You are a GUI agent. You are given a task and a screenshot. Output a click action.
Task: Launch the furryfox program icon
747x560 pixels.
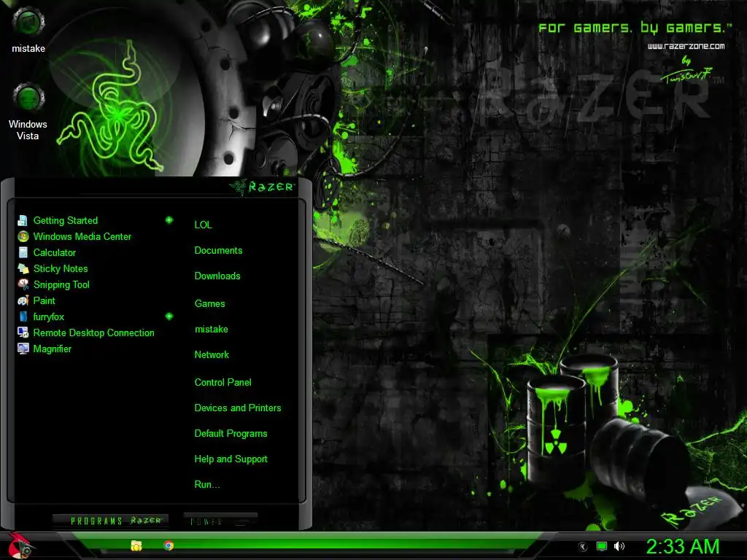[23, 316]
